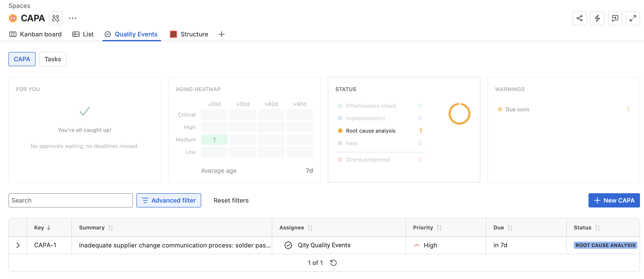Sort by Key column
The image size is (644, 279).
(42, 227)
